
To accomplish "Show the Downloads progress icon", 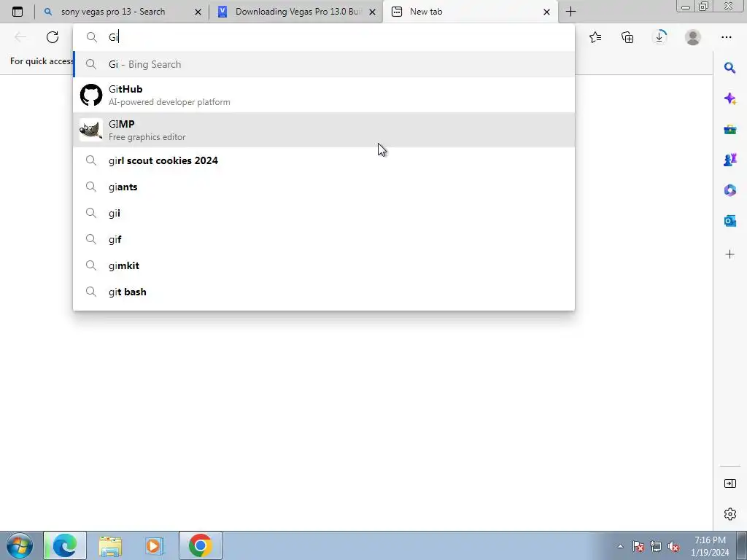I will [x=659, y=37].
